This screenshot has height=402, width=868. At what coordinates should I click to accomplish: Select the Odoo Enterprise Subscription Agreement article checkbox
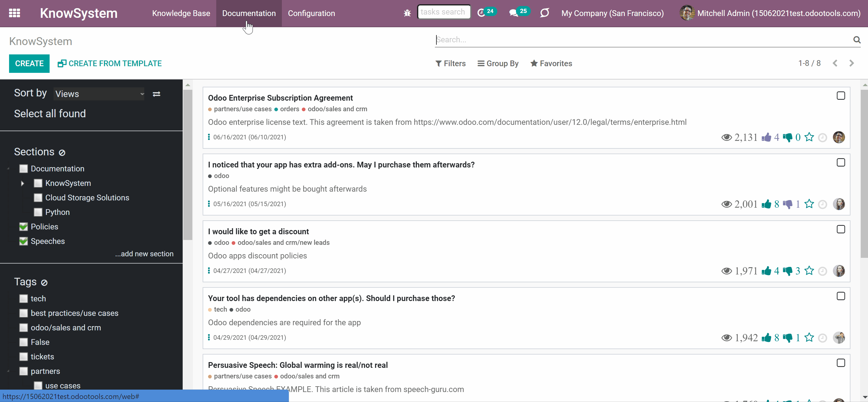click(841, 96)
